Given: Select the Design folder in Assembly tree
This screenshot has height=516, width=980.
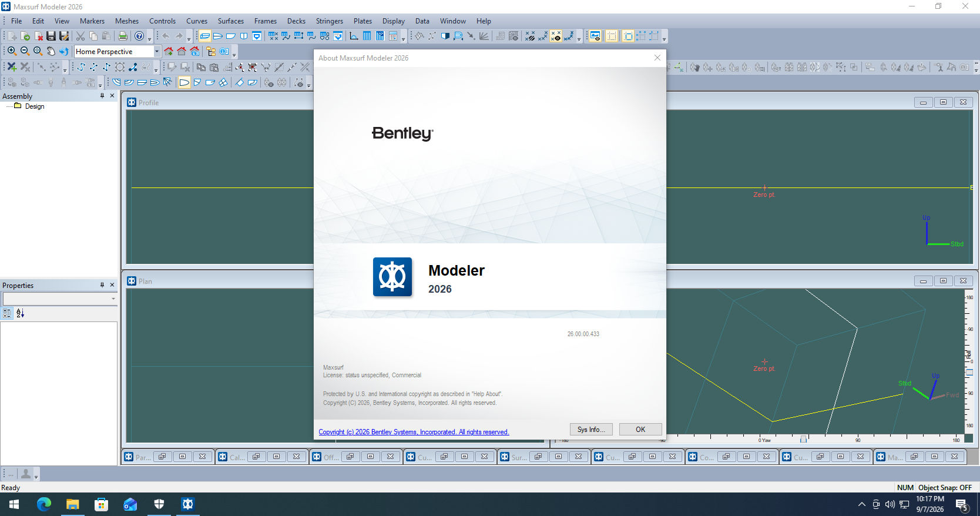Looking at the screenshot, I should point(35,106).
